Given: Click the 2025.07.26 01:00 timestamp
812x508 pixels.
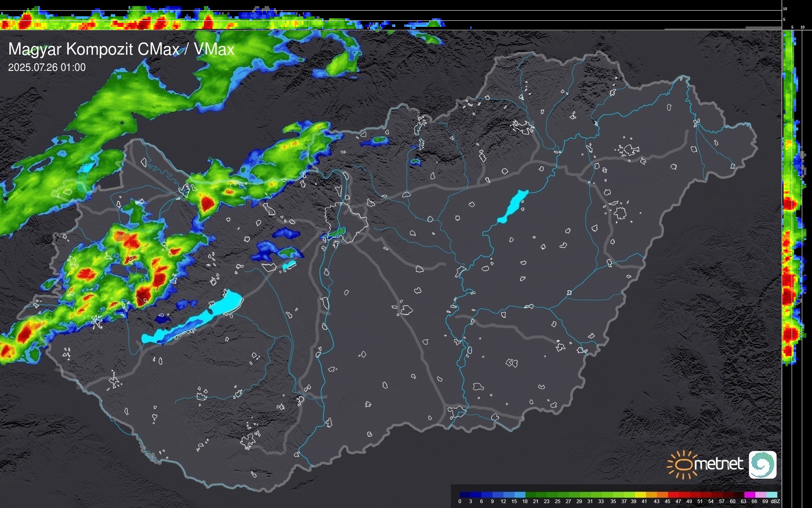Looking at the screenshot, I should point(47,67).
